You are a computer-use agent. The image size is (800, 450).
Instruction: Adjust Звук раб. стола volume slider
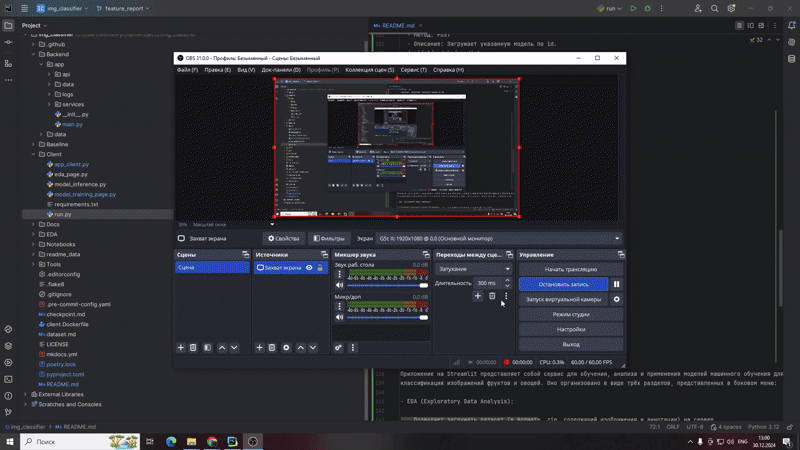click(388, 285)
